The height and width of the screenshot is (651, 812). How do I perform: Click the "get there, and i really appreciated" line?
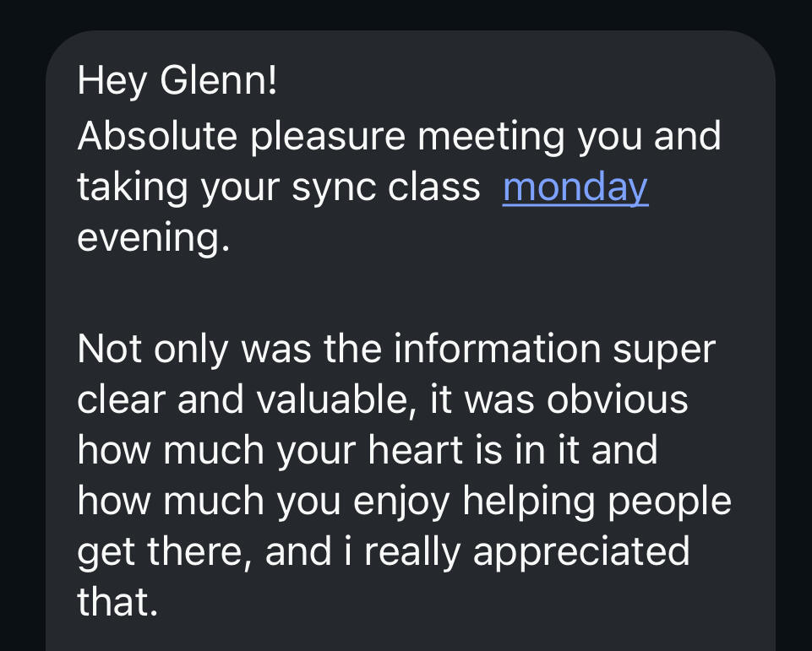pyautogui.click(x=383, y=552)
